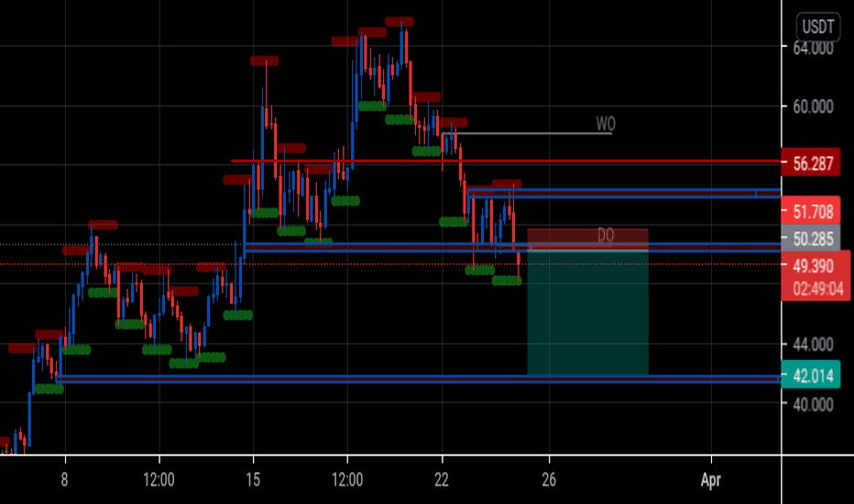Viewport: 854px width, 504px height.
Task: Click the 02:49:04 countdown timer
Action: (818, 289)
